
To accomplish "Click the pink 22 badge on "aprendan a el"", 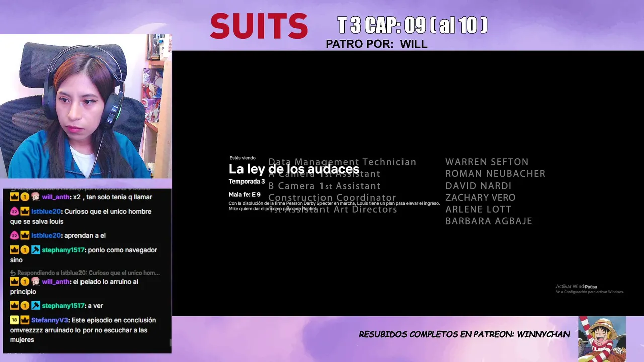I will pyautogui.click(x=14, y=235).
